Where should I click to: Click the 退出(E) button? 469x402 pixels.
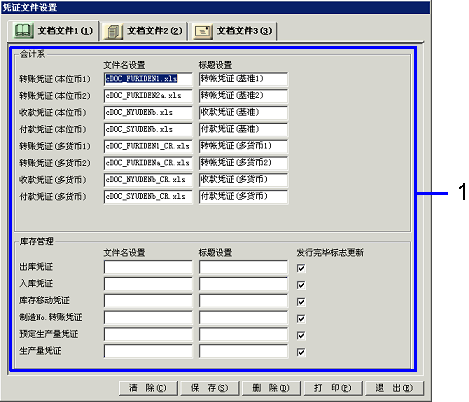pos(394,388)
